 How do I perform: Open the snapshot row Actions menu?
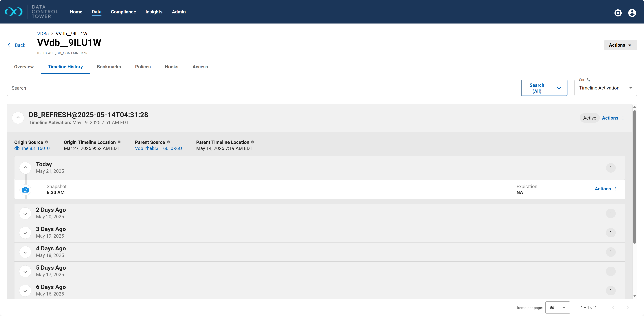[605, 189]
